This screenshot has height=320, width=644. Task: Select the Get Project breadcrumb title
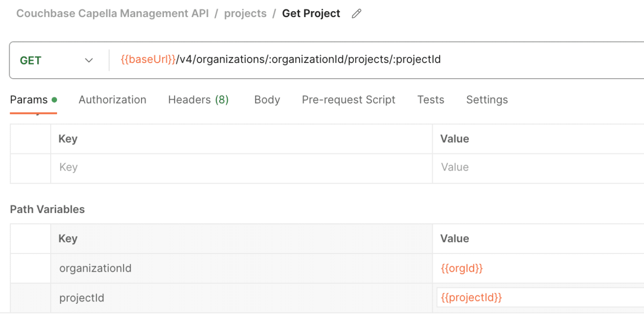311,13
